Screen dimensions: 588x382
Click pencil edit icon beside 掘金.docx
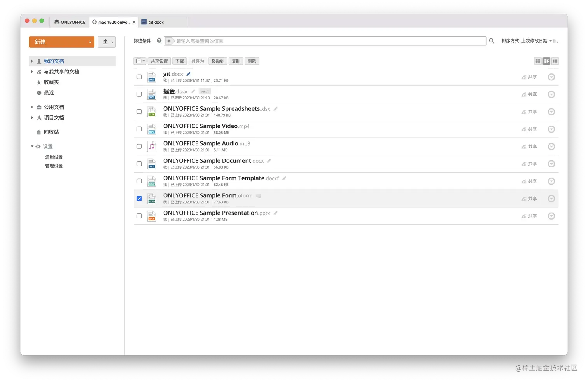tap(193, 91)
